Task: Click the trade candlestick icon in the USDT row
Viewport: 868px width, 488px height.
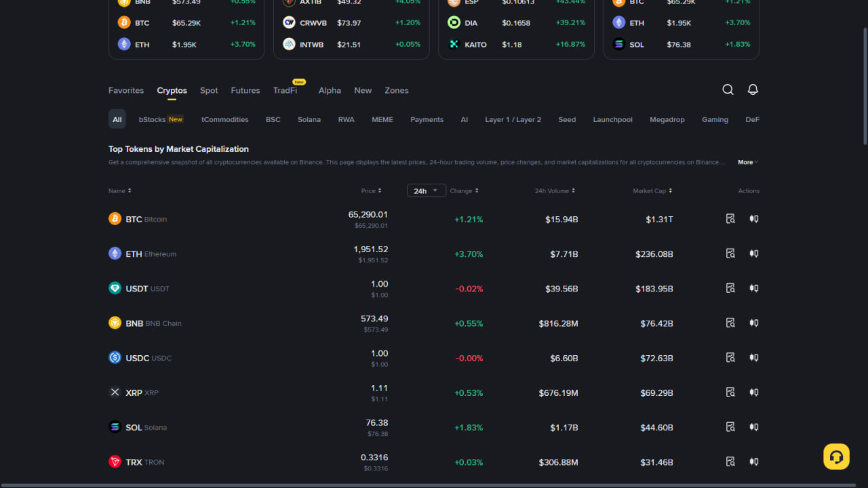Action: [753, 288]
